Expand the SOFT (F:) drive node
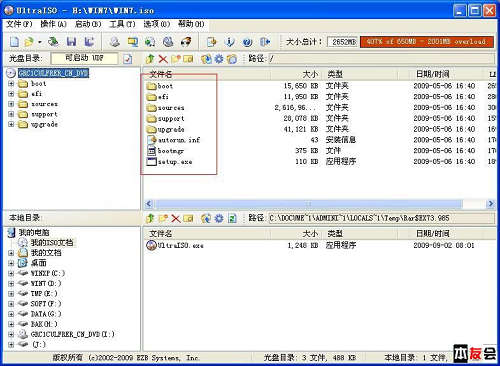This screenshot has height=366, width=500. pos(11,304)
